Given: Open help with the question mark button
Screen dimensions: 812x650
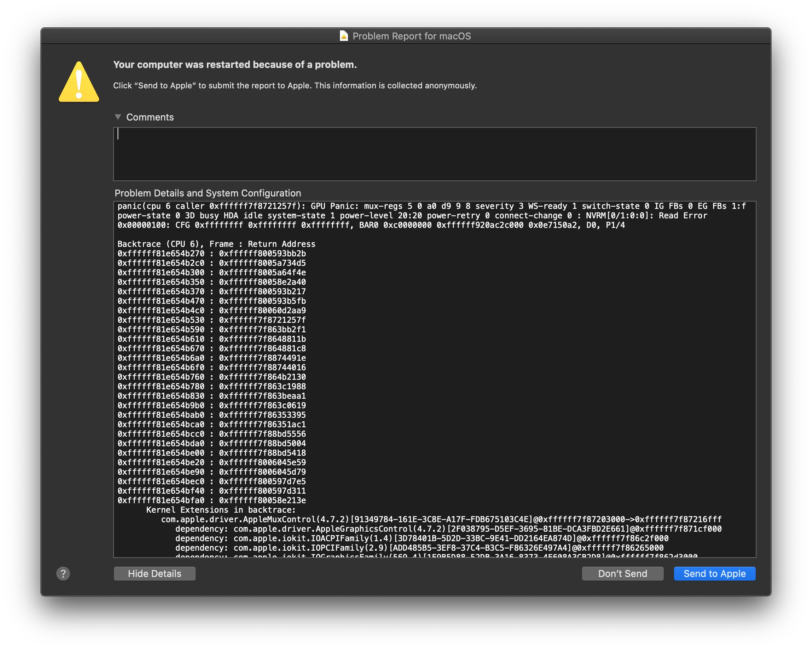Looking at the screenshot, I should 63,574.
